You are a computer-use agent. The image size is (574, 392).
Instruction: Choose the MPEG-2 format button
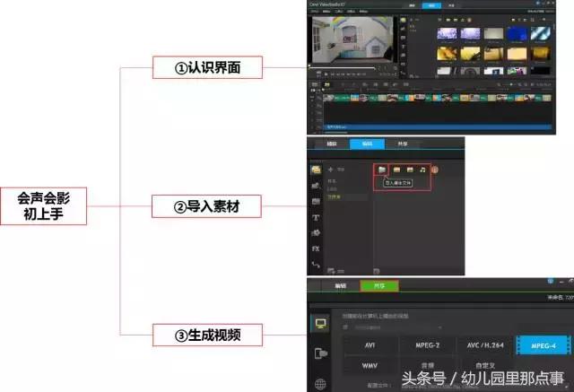tap(427, 345)
